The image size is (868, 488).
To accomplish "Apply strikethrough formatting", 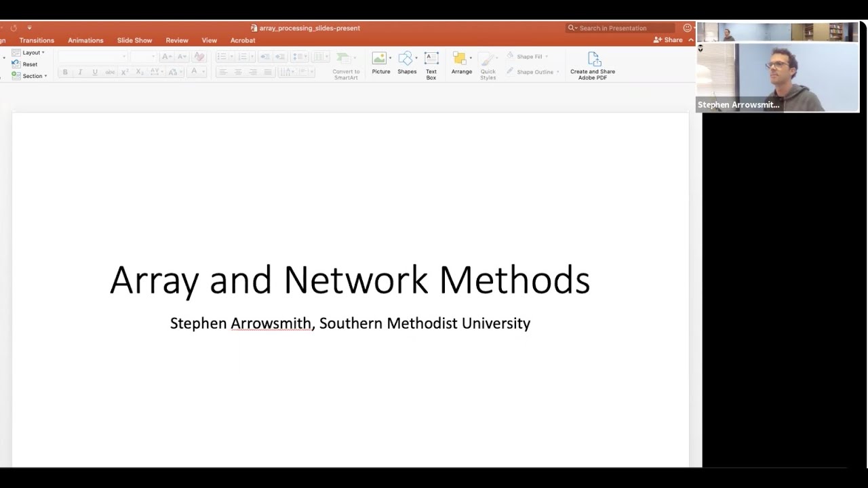I will [110, 72].
